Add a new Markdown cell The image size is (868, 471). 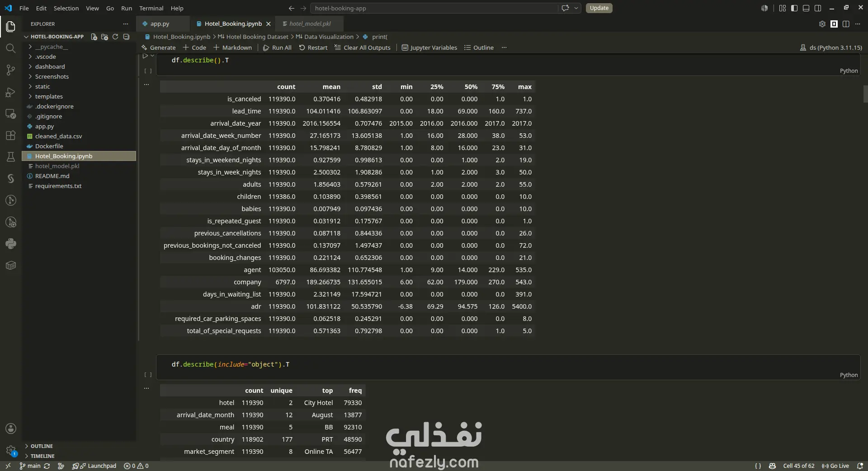click(x=232, y=47)
